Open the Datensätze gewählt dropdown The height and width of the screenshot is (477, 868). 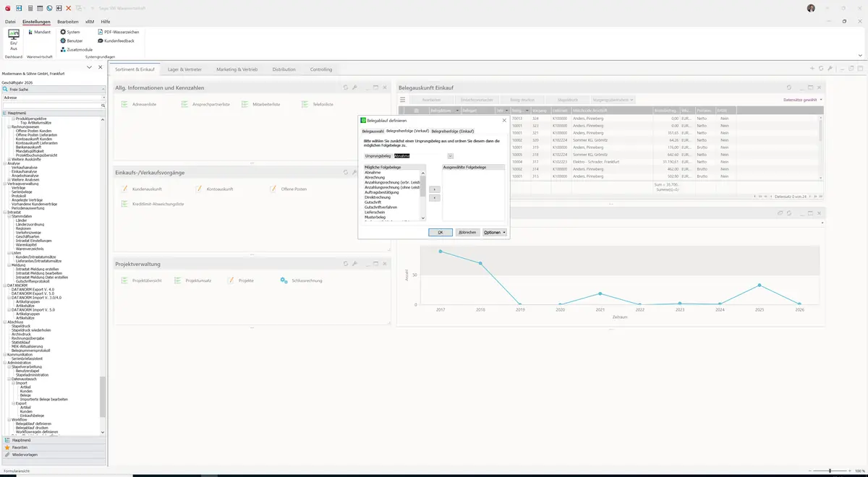coord(803,100)
